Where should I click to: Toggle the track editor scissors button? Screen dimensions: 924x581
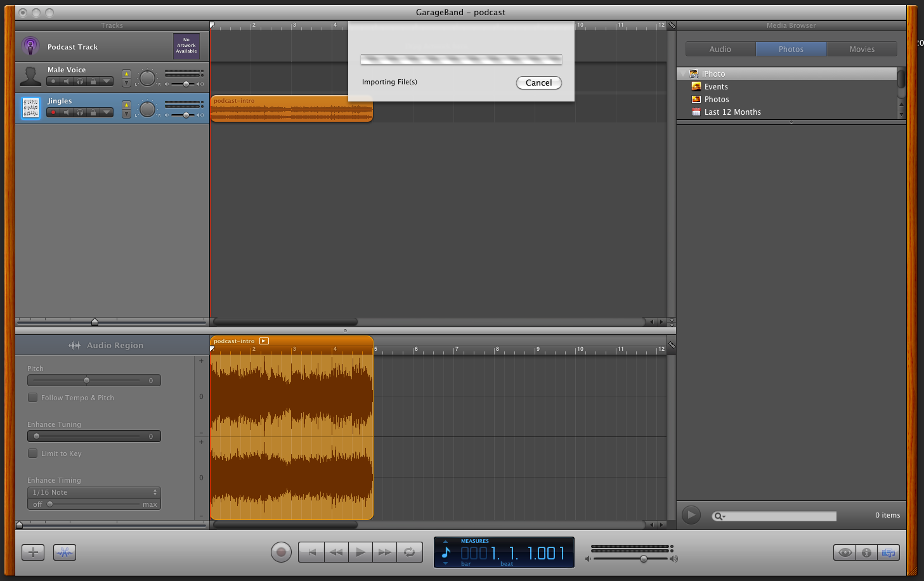tap(65, 552)
